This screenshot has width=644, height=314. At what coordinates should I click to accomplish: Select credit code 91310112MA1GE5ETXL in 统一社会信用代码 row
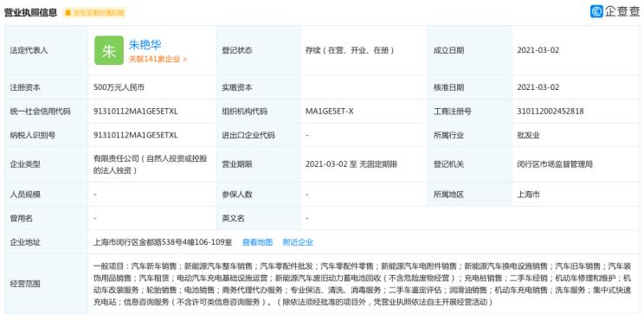(x=136, y=112)
